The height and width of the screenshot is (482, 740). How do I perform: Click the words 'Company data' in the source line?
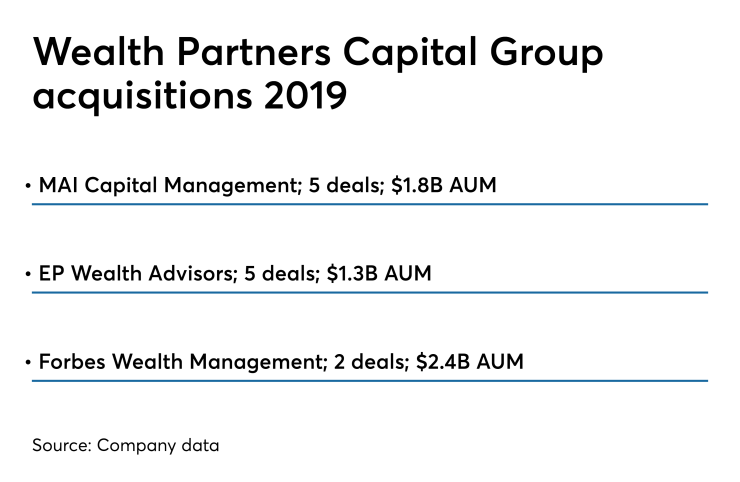(157, 445)
